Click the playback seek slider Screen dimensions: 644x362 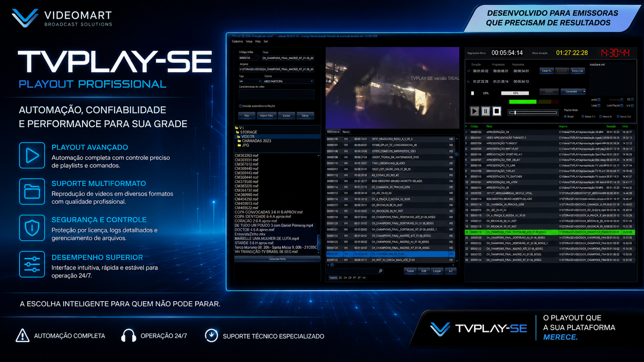(533, 113)
